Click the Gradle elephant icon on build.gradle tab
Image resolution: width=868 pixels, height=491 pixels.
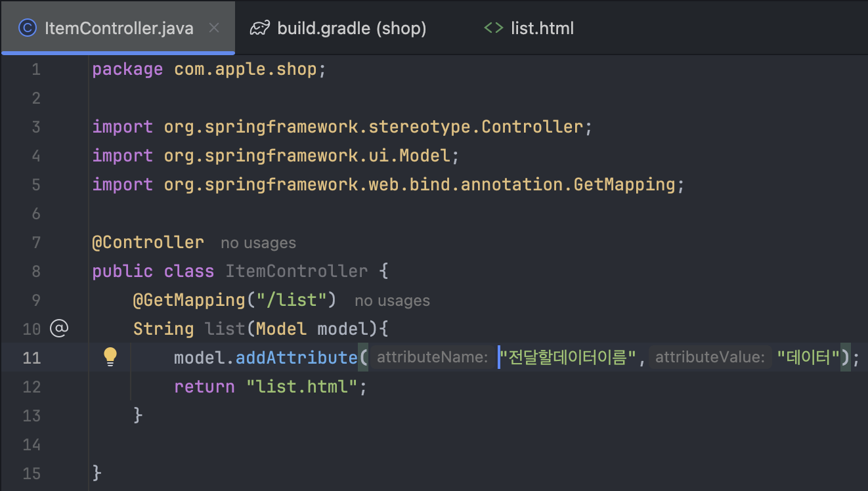(260, 28)
